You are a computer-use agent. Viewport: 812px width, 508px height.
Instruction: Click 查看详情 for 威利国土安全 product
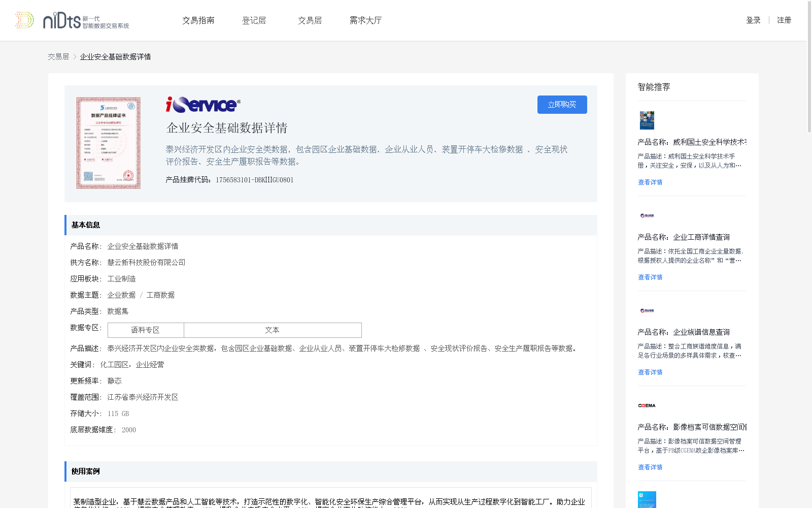(650, 182)
